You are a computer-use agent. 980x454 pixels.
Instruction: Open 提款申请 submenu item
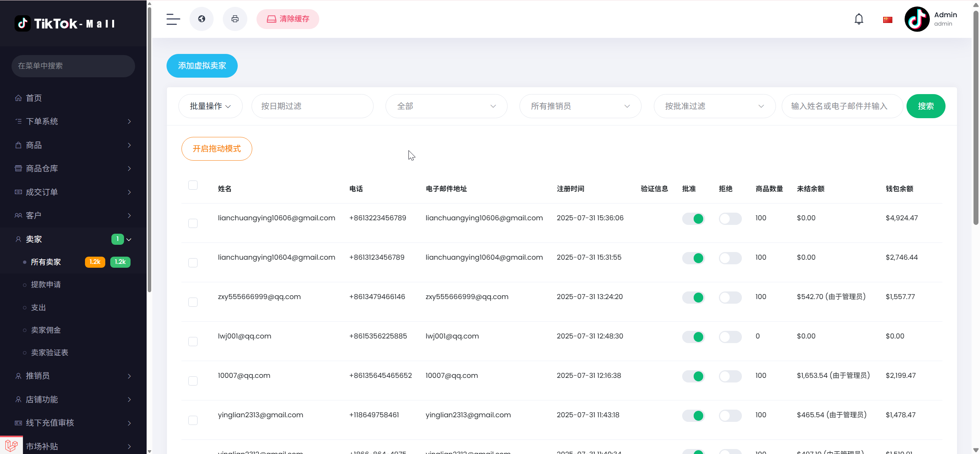[x=46, y=285]
